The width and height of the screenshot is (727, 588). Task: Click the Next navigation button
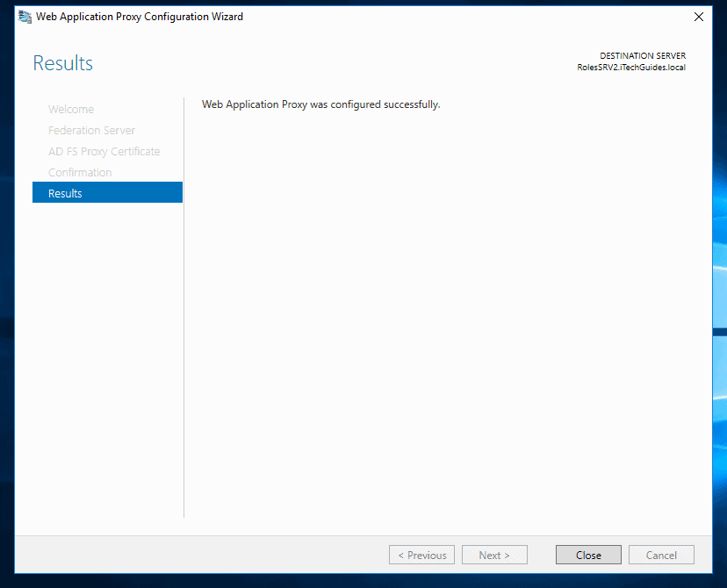pyautogui.click(x=494, y=555)
